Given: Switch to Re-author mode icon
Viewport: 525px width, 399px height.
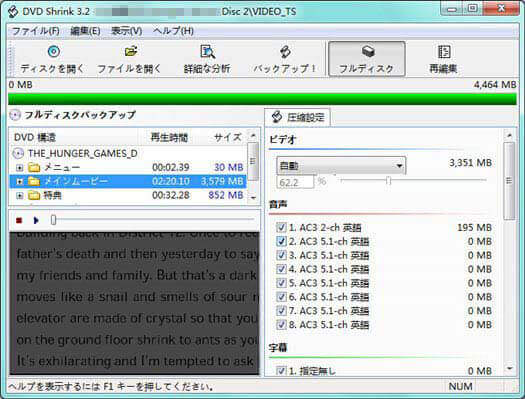Looking at the screenshot, I should 444,52.
